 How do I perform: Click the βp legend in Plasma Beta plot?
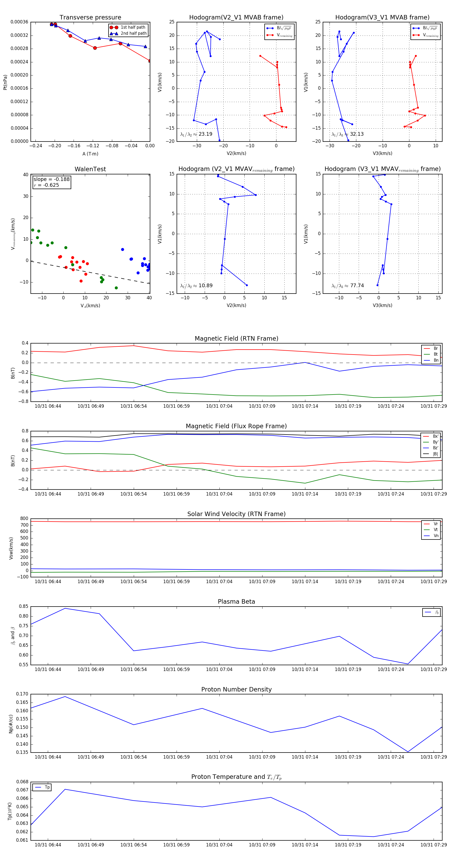pos(431,612)
